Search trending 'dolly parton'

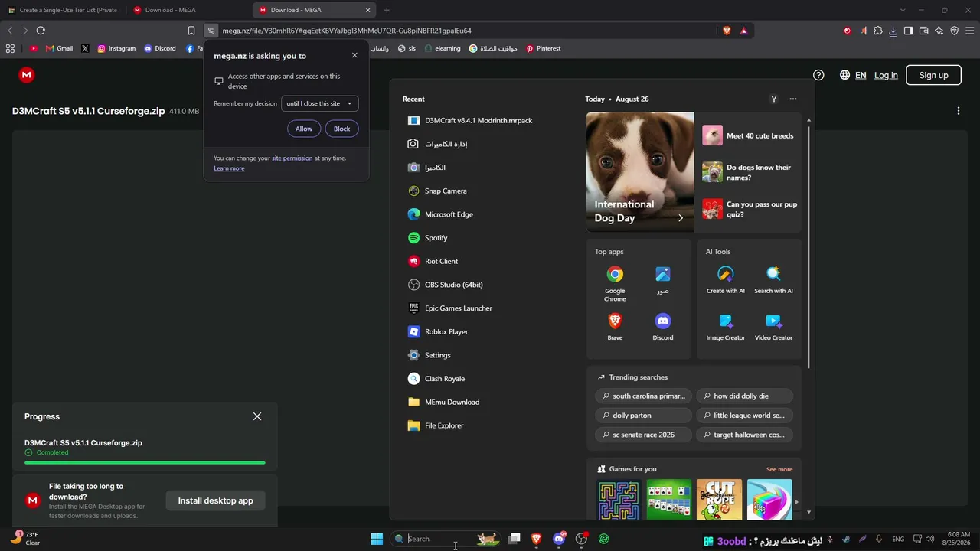pos(643,416)
